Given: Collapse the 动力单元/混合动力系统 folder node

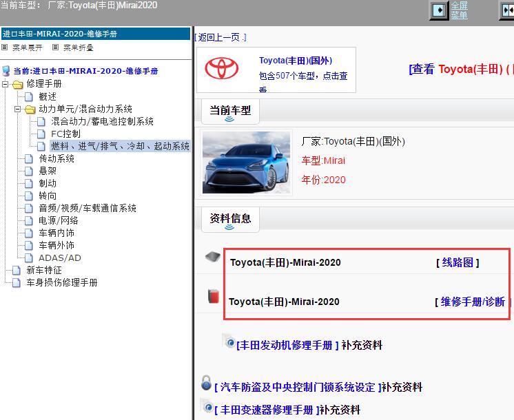Looking at the screenshot, I should click(17, 109).
